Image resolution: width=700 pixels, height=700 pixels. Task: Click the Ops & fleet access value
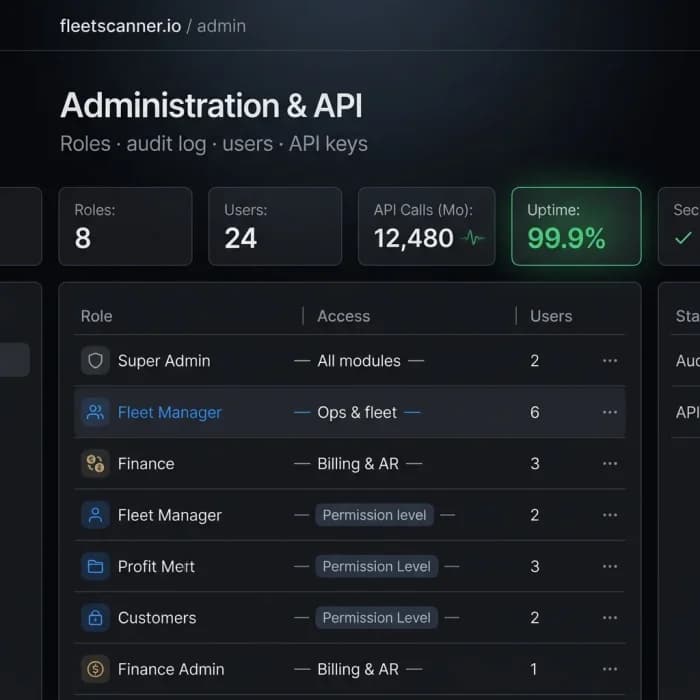(x=357, y=412)
